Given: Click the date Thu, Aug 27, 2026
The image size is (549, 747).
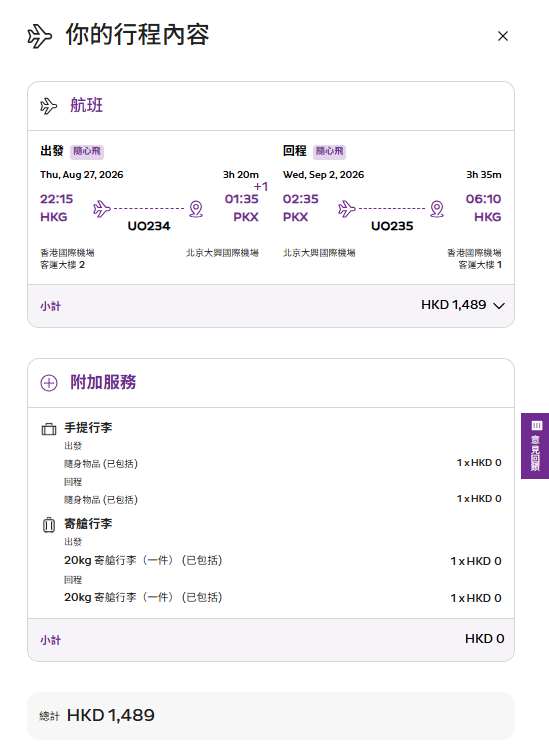Looking at the screenshot, I should point(81,175).
